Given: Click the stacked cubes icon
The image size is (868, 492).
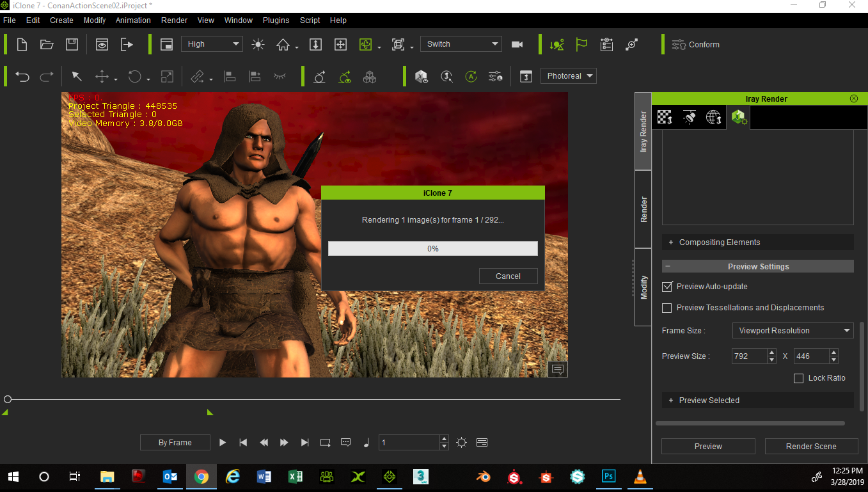Looking at the screenshot, I should pos(370,77).
